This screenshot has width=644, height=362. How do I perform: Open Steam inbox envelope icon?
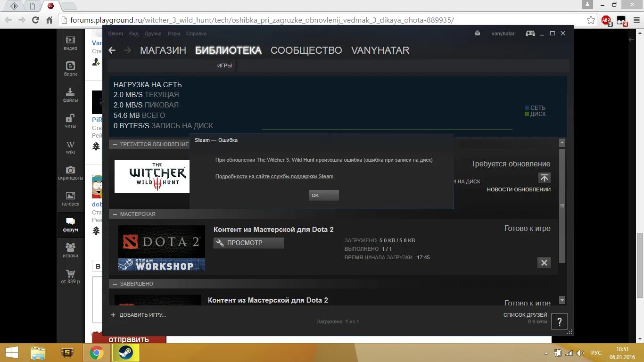tap(477, 33)
